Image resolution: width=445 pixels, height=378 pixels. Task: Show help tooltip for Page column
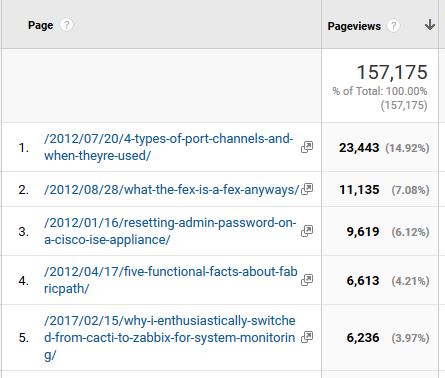coord(66,25)
